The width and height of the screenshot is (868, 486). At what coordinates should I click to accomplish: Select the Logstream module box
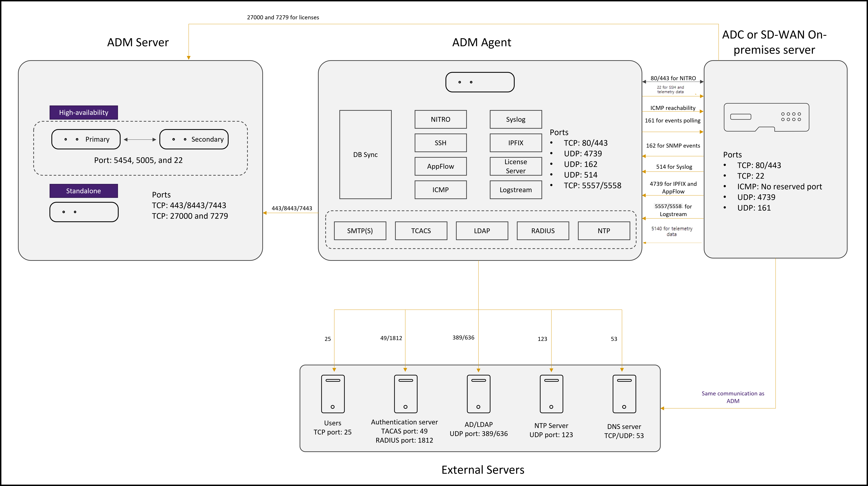click(515, 190)
